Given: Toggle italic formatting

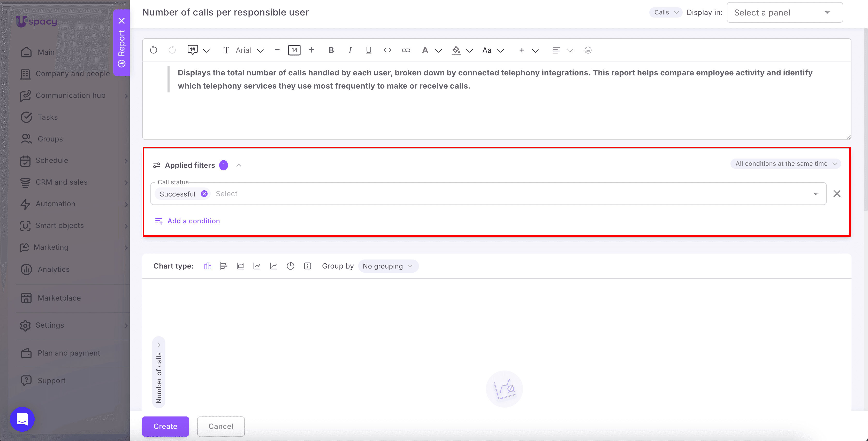Looking at the screenshot, I should coord(350,50).
